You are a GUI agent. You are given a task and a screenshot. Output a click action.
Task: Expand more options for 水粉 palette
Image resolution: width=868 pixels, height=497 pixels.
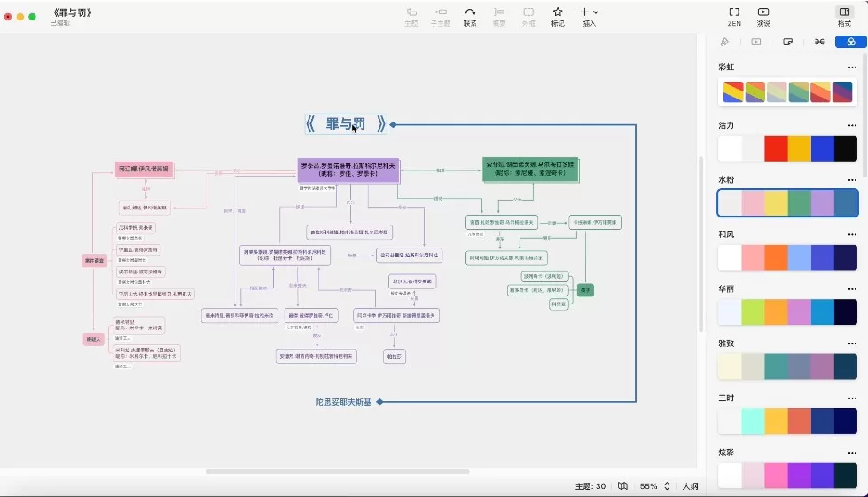(x=852, y=180)
